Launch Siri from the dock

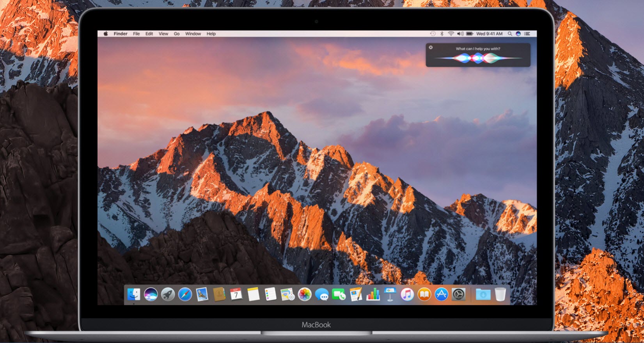pos(151,294)
